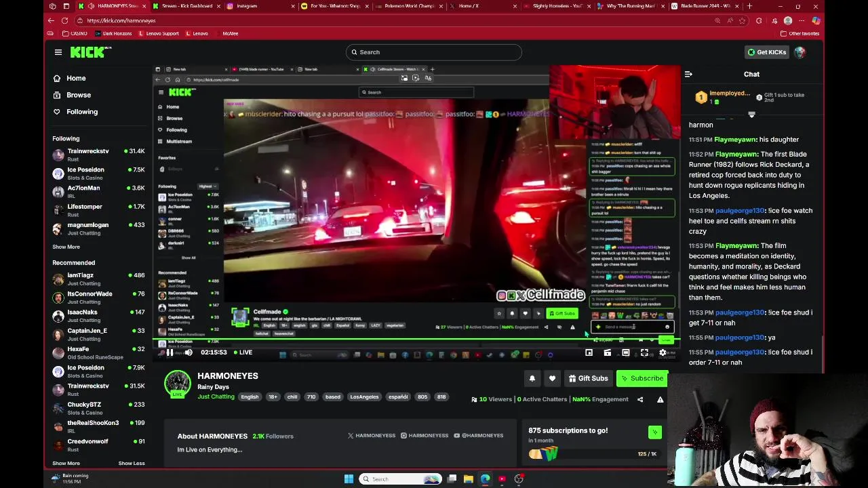The image size is (868, 488).
Task: Show more followed channels
Action: (x=66, y=247)
